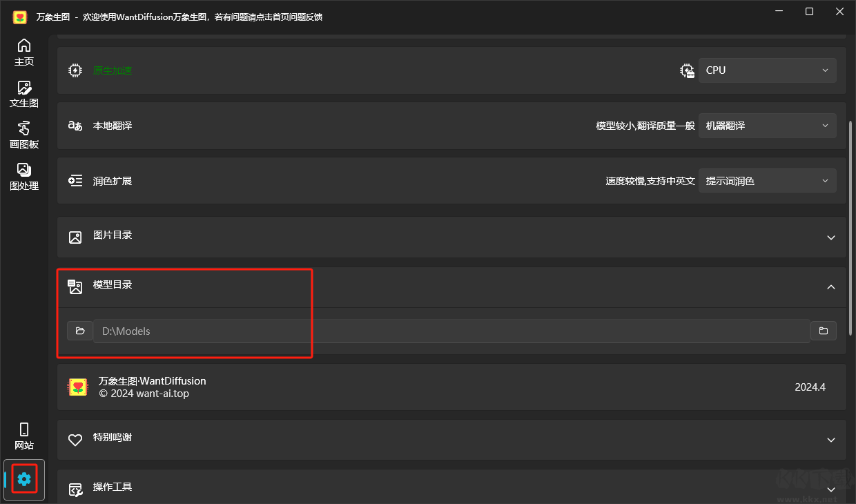The width and height of the screenshot is (856, 504).
Task: Click the D:\Models path field
Action: click(451, 331)
